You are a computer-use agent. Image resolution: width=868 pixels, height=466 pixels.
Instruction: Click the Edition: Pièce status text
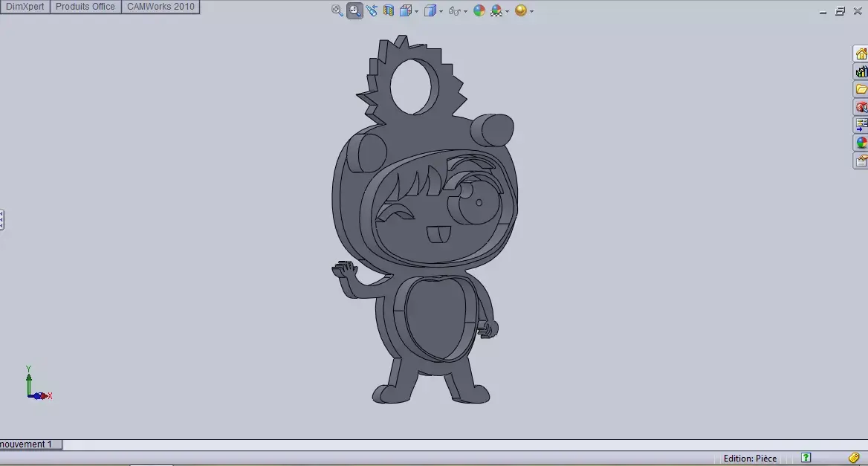750,459
